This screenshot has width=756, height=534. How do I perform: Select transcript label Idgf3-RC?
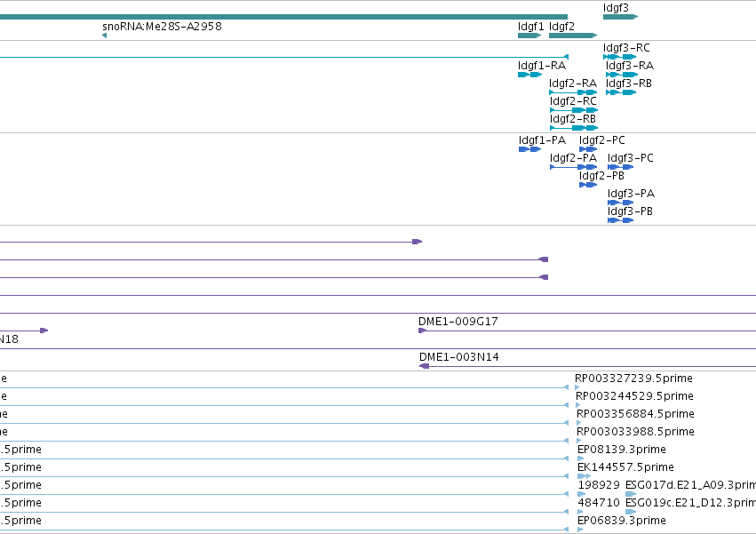(x=626, y=48)
